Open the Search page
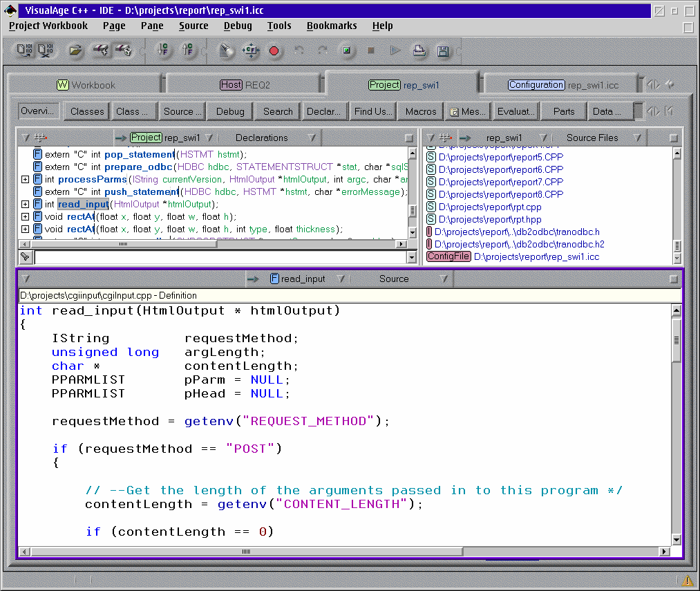This screenshot has width=700, height=591. click(x=278, y=111)
